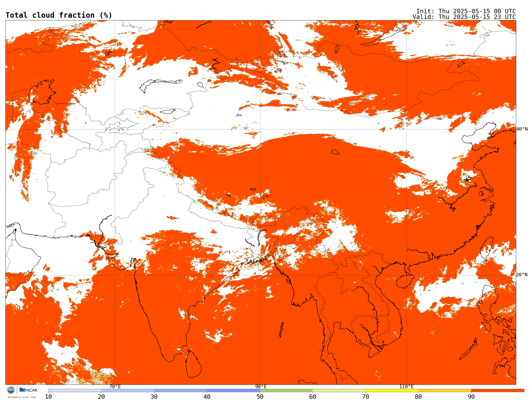532x400 pixels.
Task: Click the colorbar tick label 80
Action: click(418, 397)
